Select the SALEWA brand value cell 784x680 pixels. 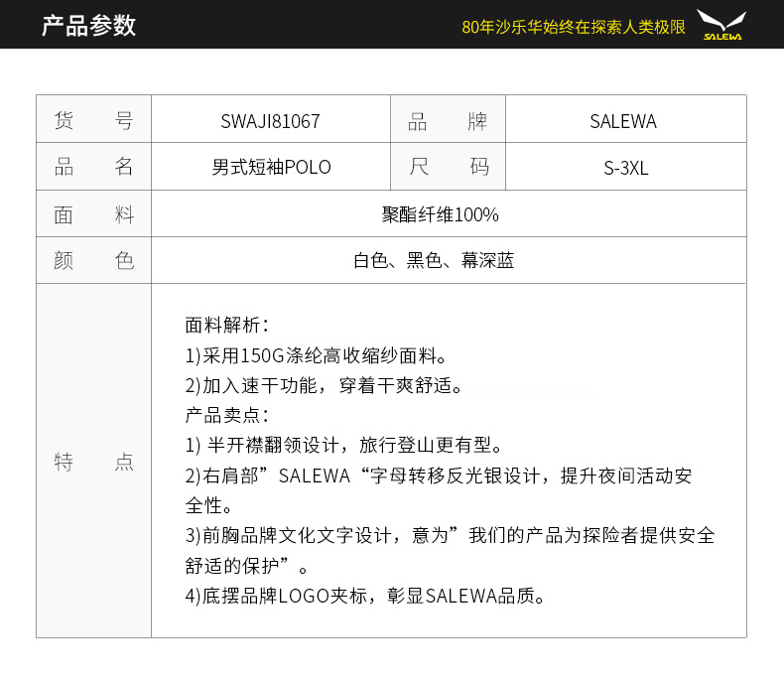click(625, 119)
